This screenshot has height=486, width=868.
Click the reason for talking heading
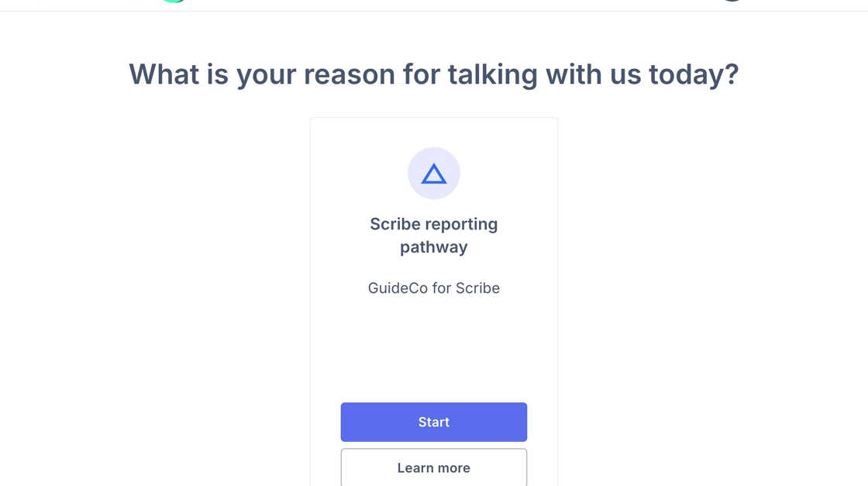[434, 74]
